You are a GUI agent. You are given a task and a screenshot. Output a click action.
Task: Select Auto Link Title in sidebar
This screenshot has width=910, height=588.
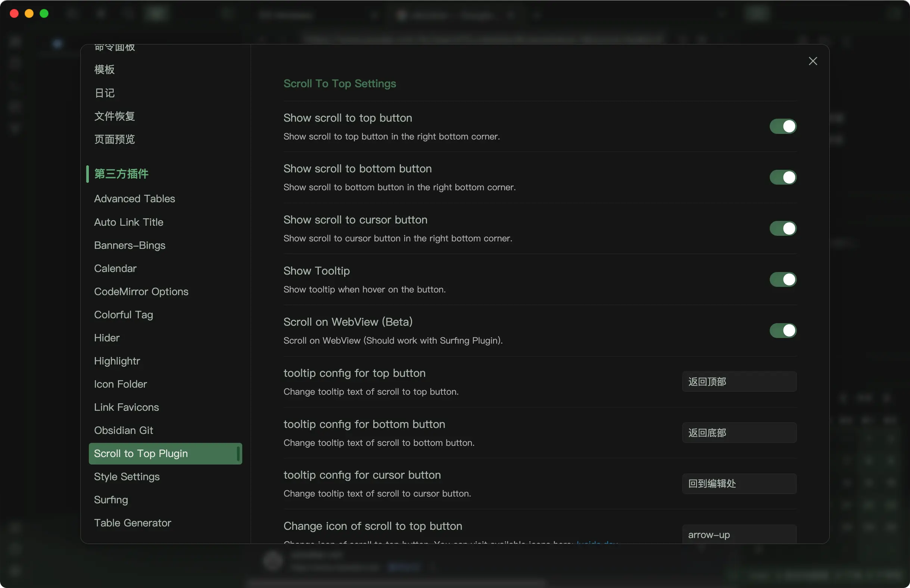tap(129, 222)
